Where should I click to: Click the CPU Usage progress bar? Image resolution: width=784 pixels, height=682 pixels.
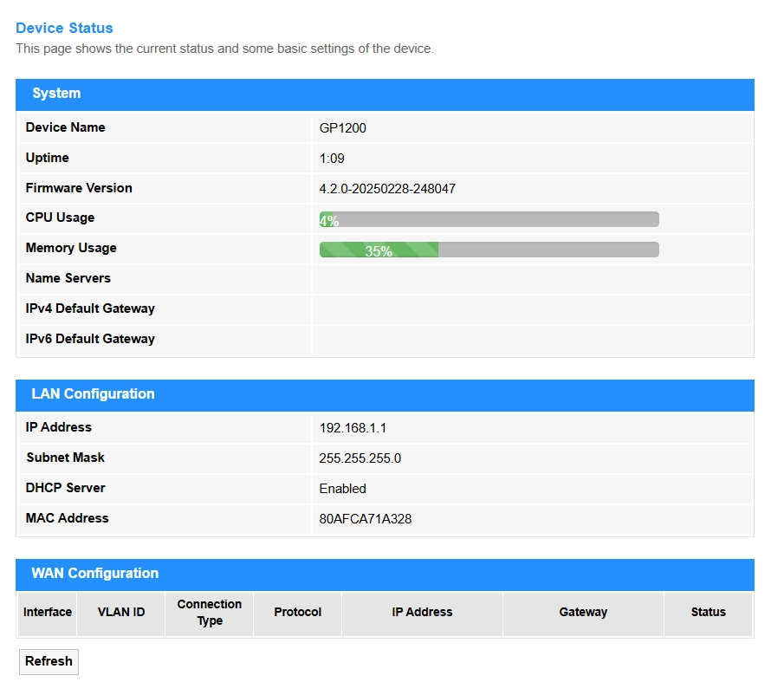[489, 219]
